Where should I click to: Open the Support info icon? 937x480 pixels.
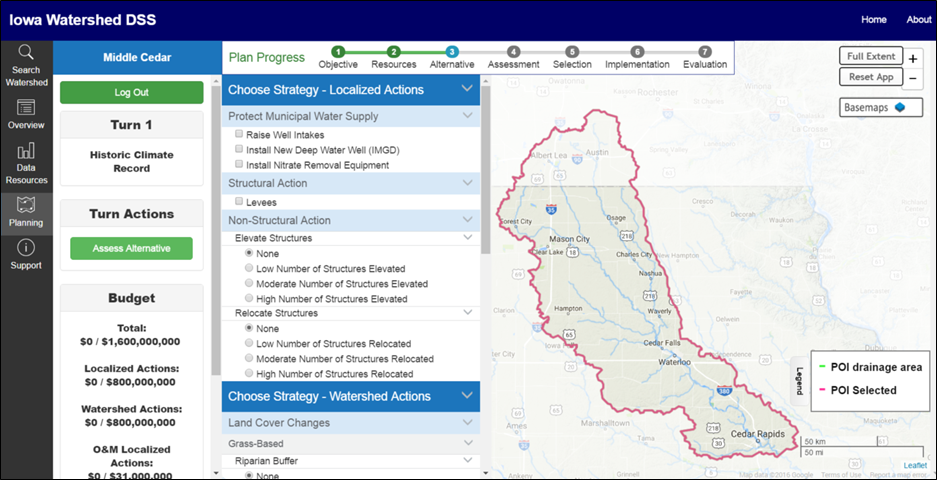point(26,248)
